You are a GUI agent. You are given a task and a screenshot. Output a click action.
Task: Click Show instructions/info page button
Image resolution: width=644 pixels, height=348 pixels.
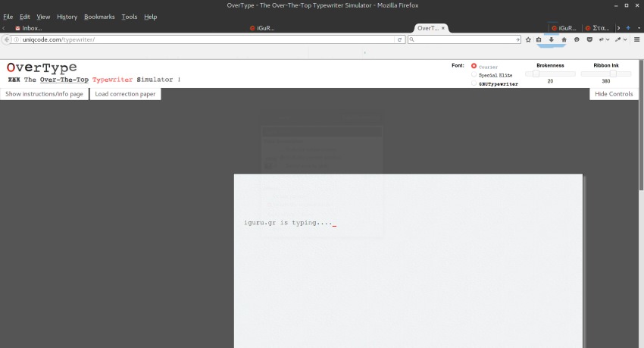(44, 94)
